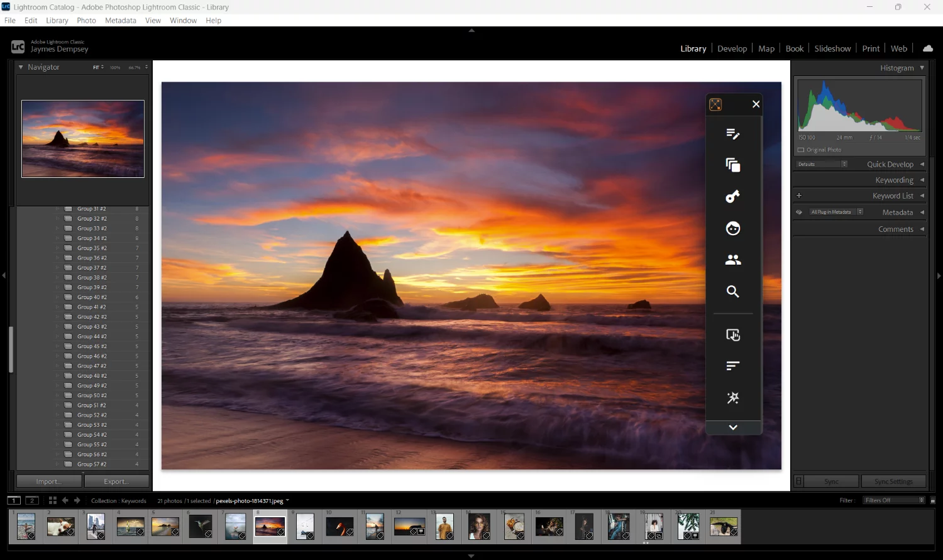Screen dimensions: 943x560
Task: Click the magic wand icon in the overlay
Action: [x=732, y=397]
